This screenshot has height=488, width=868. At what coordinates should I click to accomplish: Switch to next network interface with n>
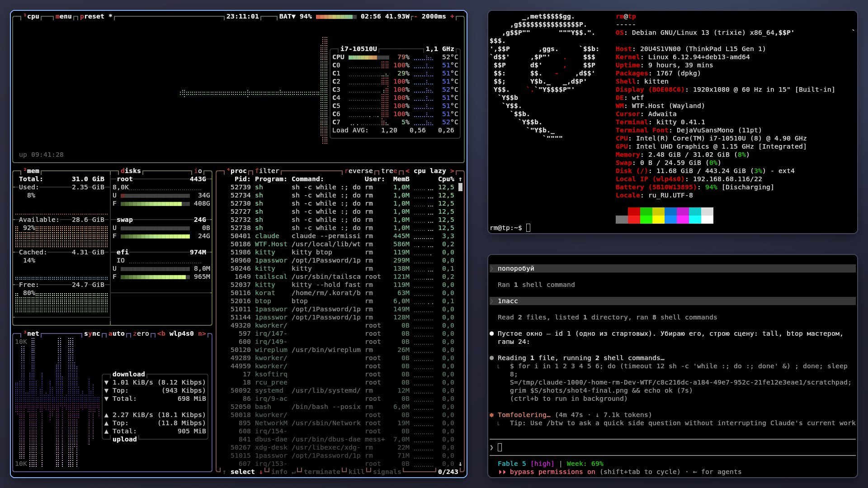(x=202, y=334)
